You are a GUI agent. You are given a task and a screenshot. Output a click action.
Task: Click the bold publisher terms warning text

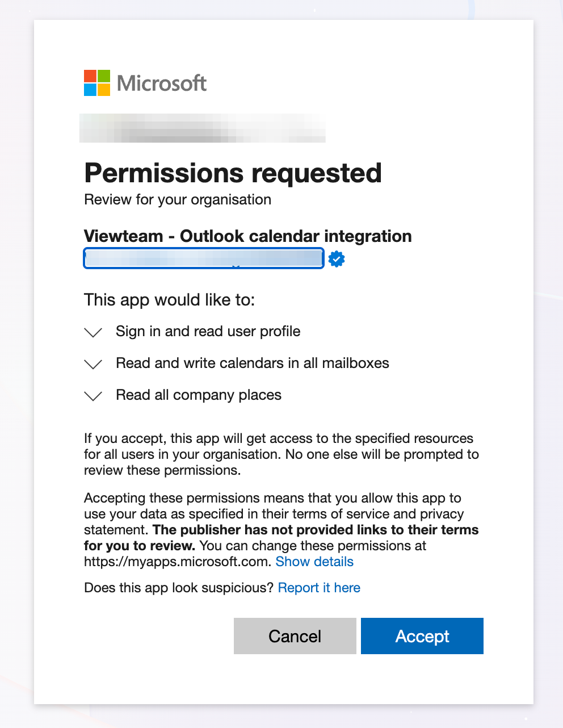[281, 538]
